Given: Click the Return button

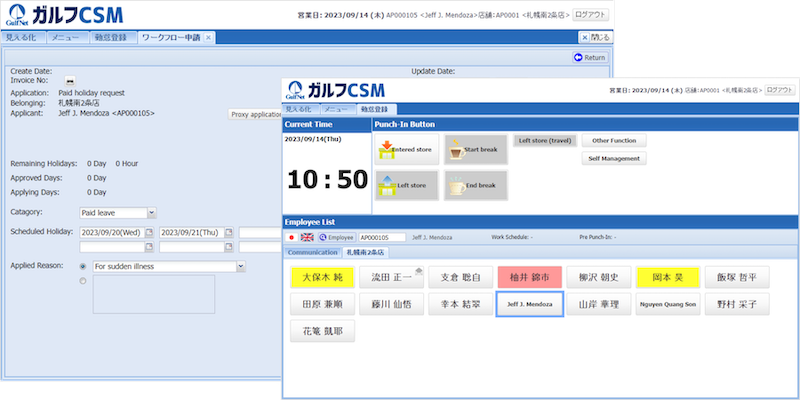Looking at the screenshot, I should click(x=589, y=57).
